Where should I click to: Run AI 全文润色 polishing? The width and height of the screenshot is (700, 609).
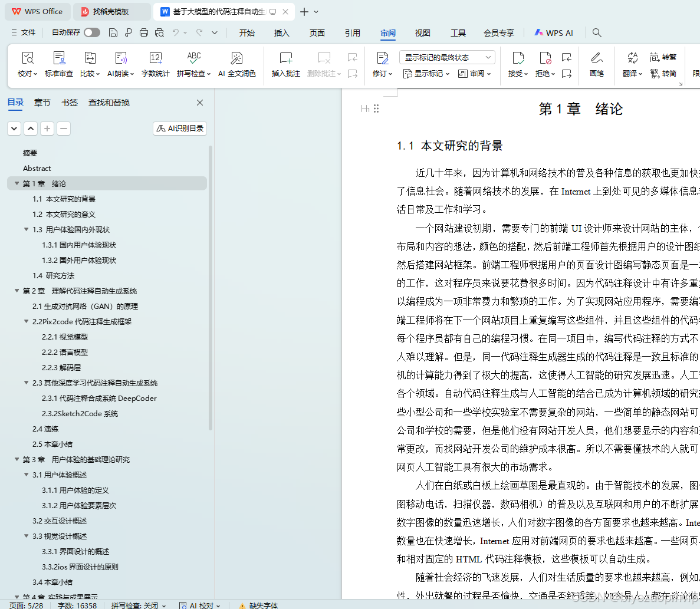click(x=236, y=64)
